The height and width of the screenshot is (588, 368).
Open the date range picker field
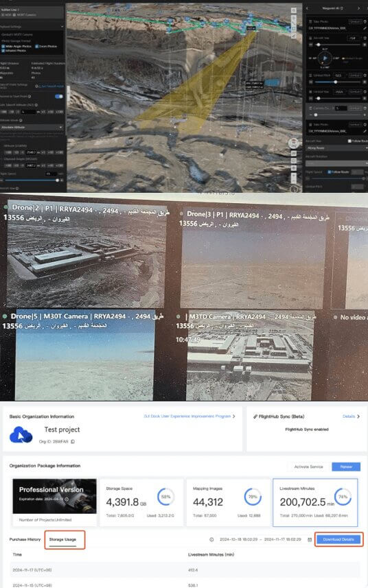(x=260, y=539)
